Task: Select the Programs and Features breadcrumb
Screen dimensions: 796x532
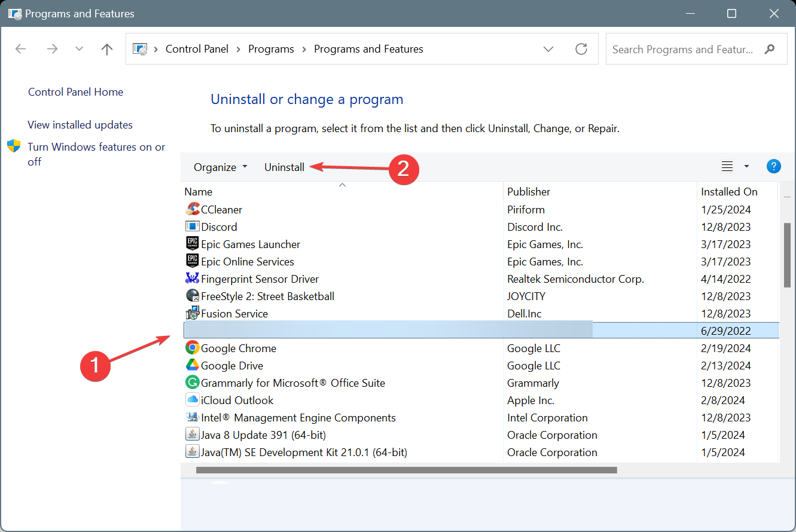Action: [x=368, y=49]
